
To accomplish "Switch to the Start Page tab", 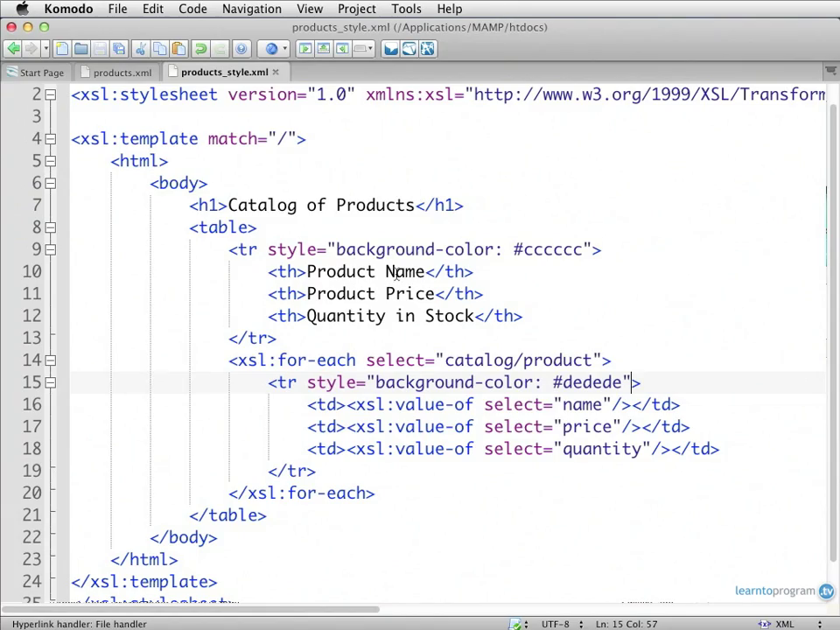I will [35, 73].
